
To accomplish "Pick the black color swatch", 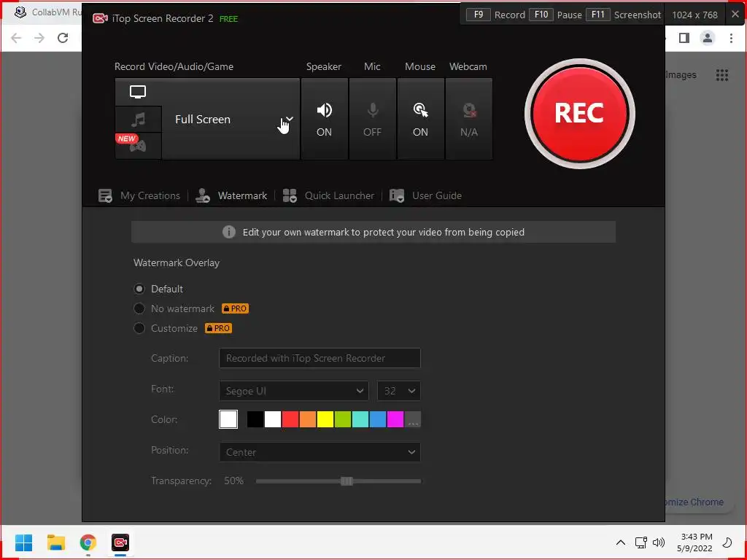I will [x=255, y=419].
